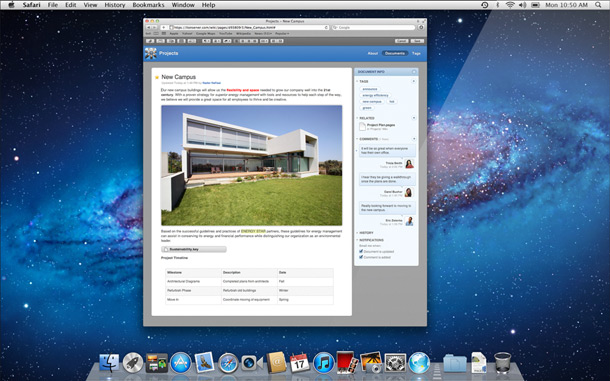Click the Save button in editing toolbar
Image resolution: width=610 pixels, height=381 pixels.
tap(417, 41)
